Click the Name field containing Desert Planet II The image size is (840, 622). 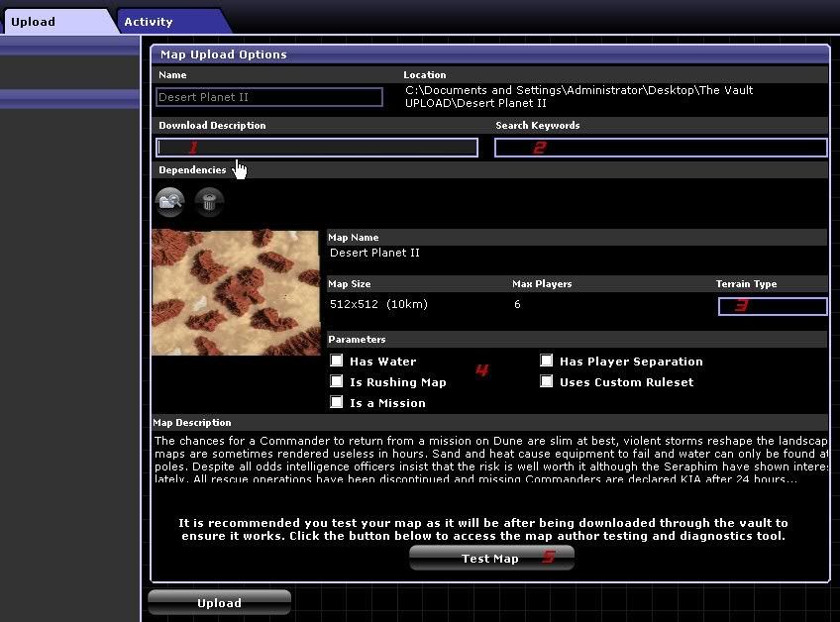pos(269,97)
